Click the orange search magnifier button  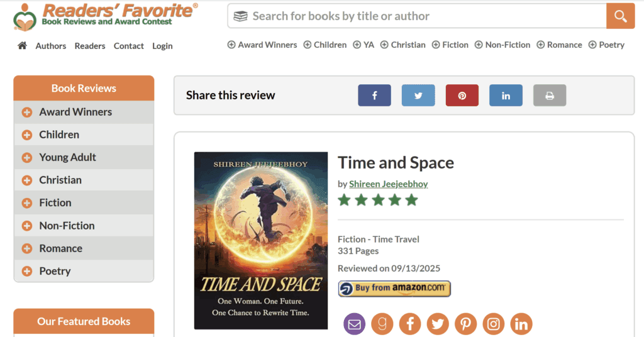(x=620, y=16)
